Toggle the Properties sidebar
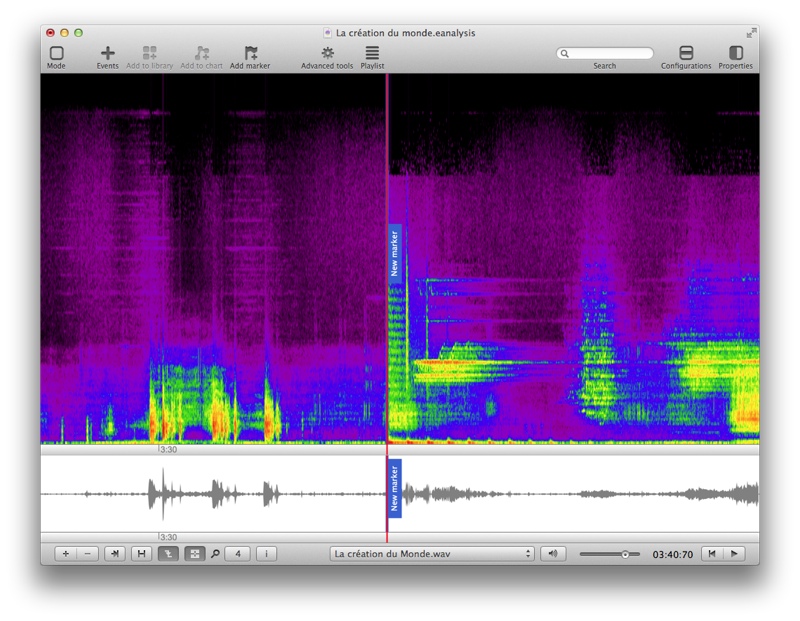The width and height of the screenshot is (800, 621). click(x=735, y=53)
